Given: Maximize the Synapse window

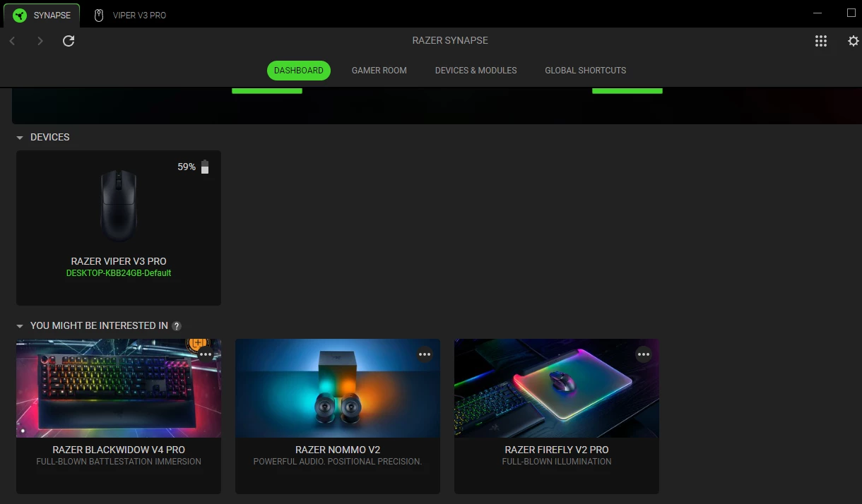Looking at the screenshot, I should [x=851, y=13].
